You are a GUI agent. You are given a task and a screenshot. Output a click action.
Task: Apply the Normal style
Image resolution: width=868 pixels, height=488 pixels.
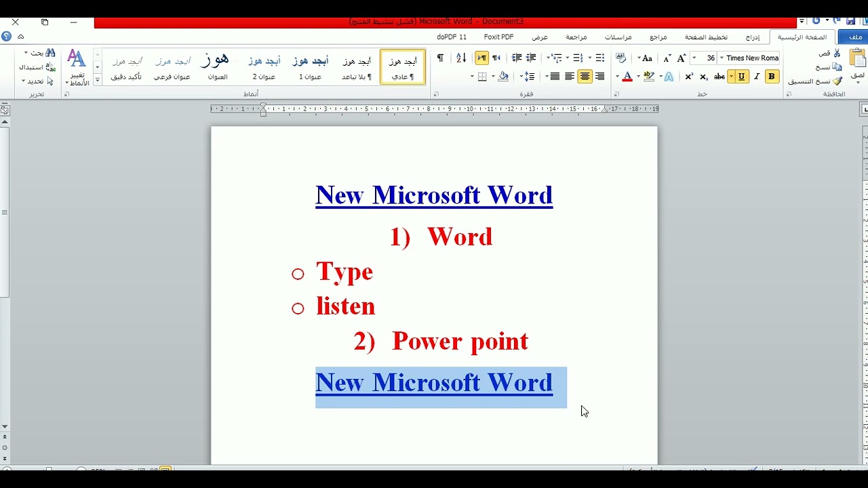pyautogui.click(x=403, y=66)
